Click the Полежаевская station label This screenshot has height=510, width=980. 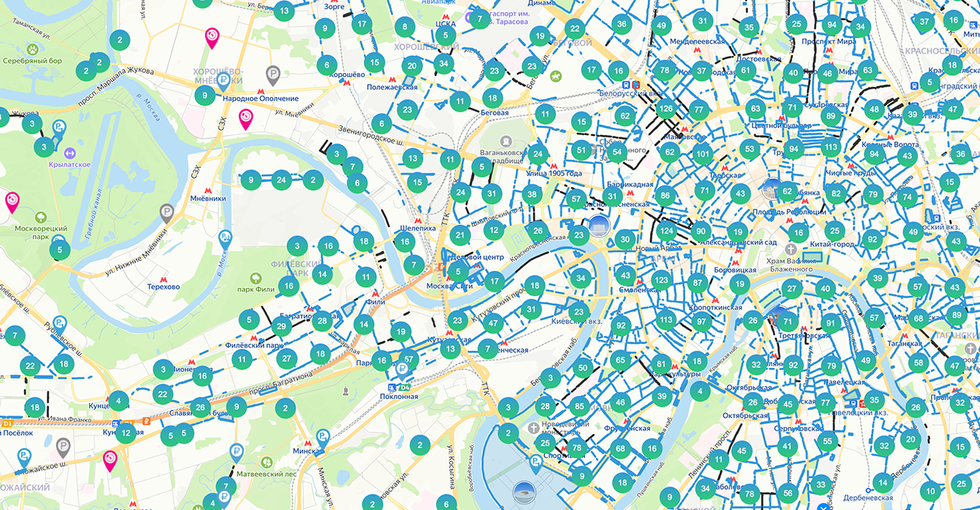(391, 86)
